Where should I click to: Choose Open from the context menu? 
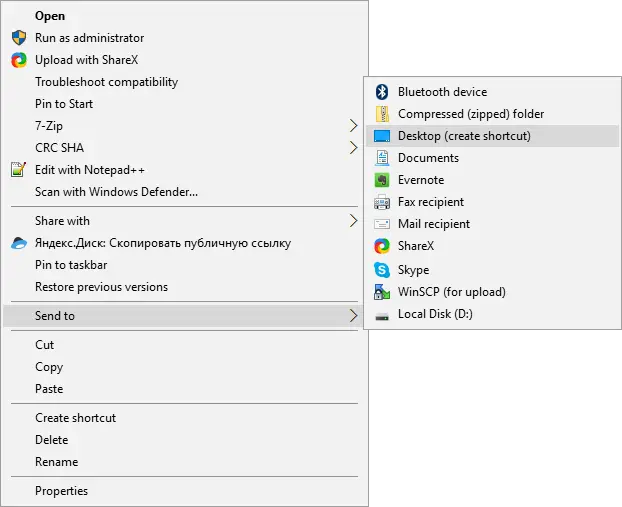point(184,16)
